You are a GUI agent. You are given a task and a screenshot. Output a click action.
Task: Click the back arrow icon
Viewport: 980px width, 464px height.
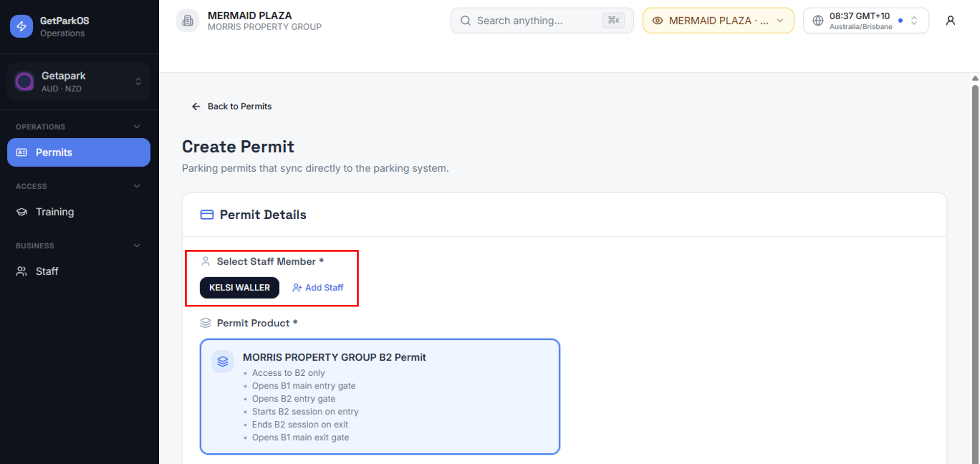coord(196,106)
